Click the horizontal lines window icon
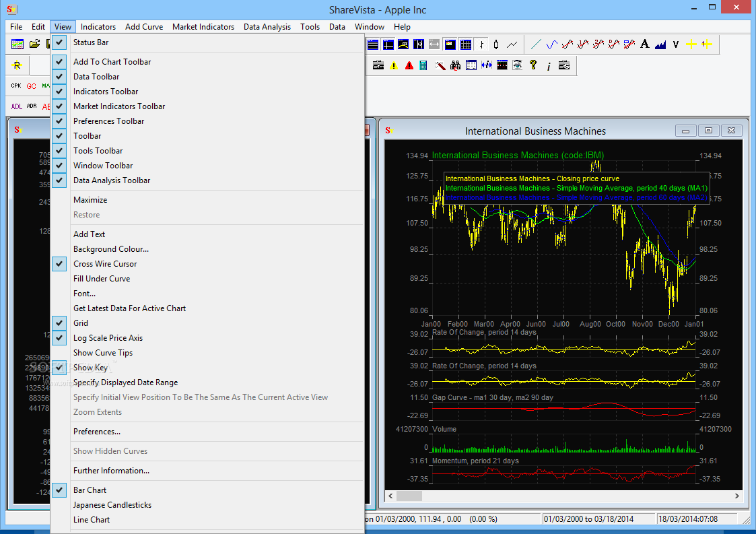The height and width of the screenshot is (534, 756). click(x=373, y=44)
